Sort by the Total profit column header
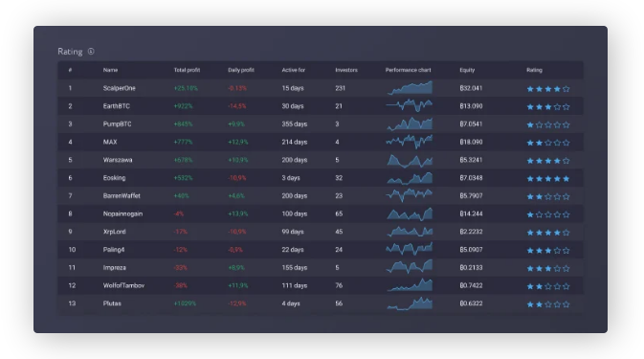This screenshot has height=359, width=644. [187, 70]
